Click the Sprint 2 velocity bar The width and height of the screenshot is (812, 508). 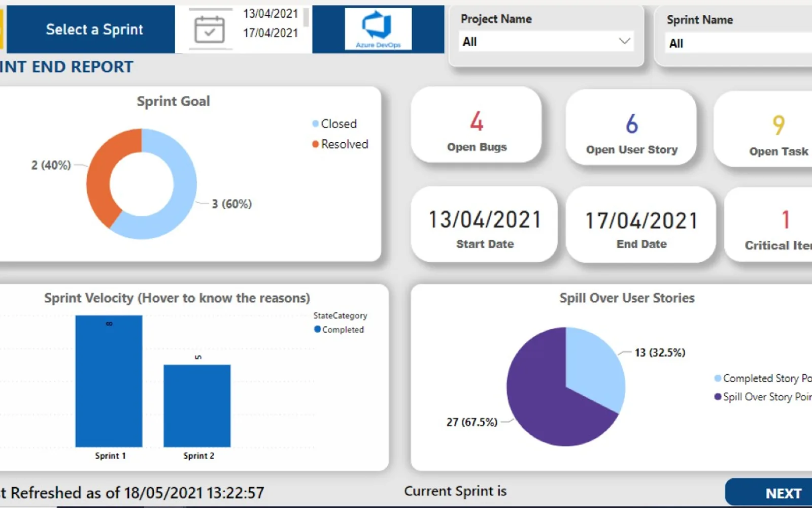(197, 406)
